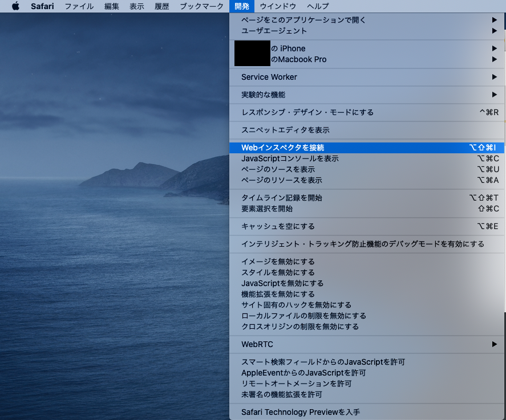Toggle JavaScriptを無効にする
The image size is (506, 420).
point(367,283)
